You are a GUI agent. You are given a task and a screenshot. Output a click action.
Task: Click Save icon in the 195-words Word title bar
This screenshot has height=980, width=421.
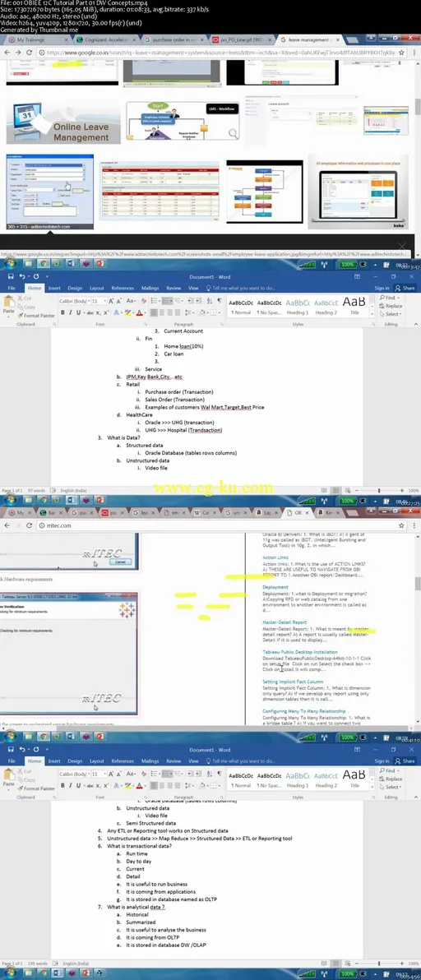pyautogui.click(x=9, y=749)
